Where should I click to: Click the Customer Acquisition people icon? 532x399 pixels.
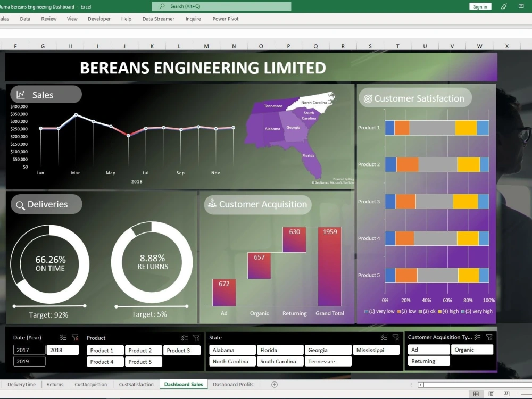click(212, 204)
